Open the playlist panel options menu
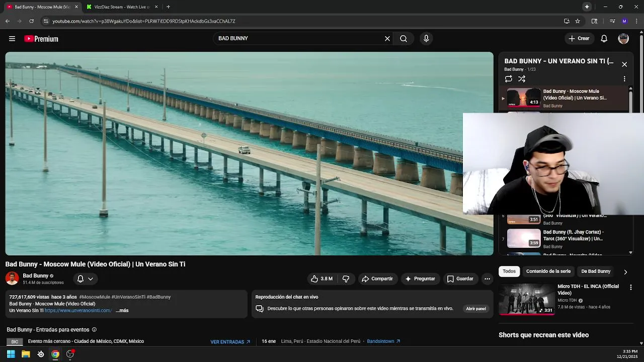 tap(624, 79)
